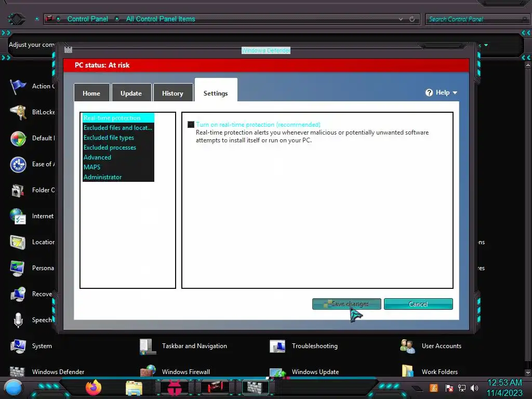Switch to Windows Defender taskbar wall icon
The image size is (532, 399).
[255, 387]
